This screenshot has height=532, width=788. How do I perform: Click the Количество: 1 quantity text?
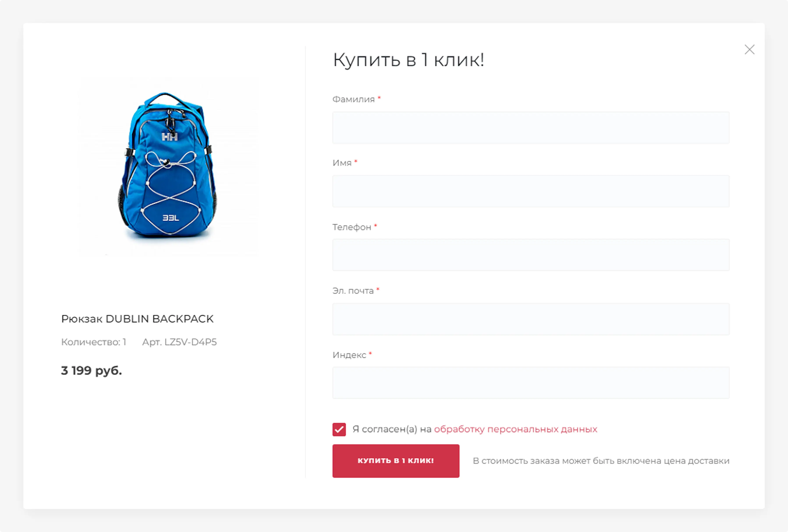coord(94,342)
